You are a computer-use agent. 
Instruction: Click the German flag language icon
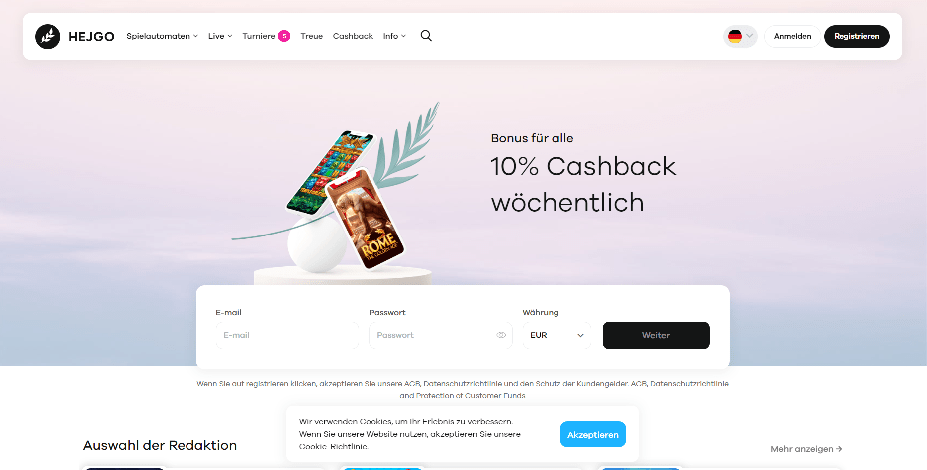735,37
